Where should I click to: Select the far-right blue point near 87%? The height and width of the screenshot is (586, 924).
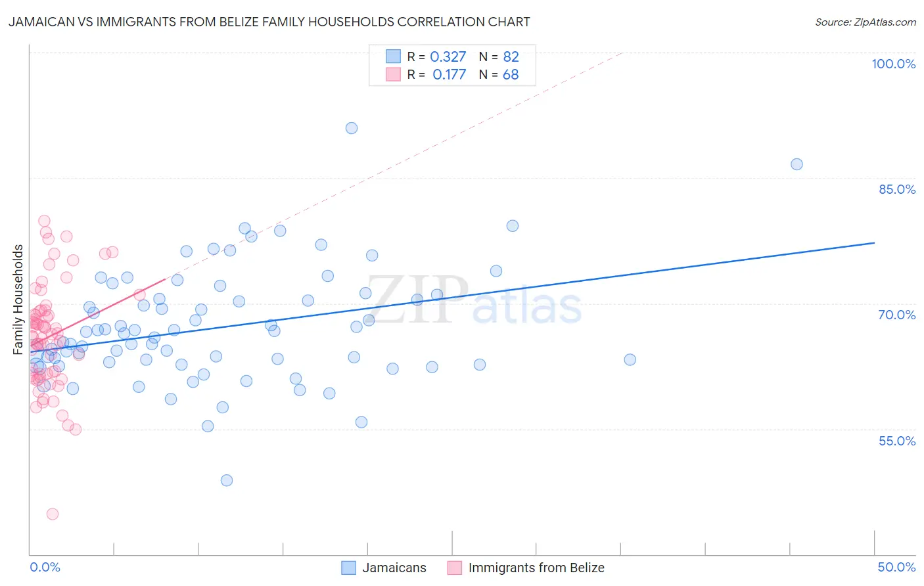(x=797, y=164)
